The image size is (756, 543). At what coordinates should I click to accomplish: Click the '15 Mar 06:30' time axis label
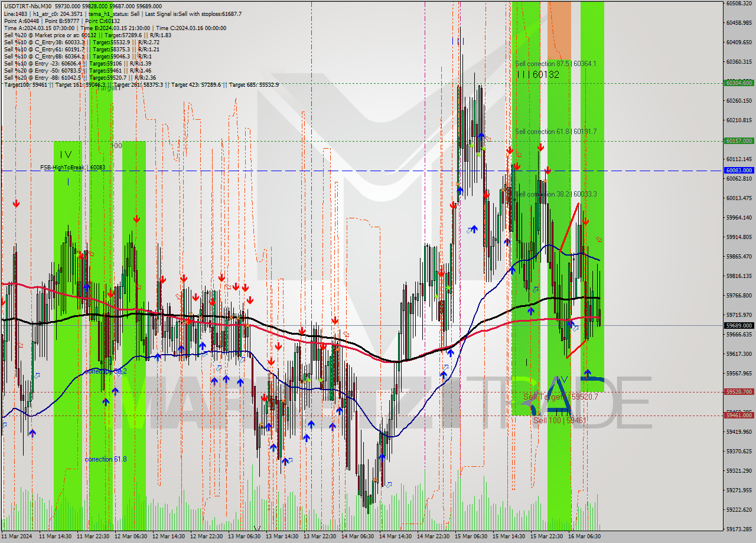click(x=471, y=537)
